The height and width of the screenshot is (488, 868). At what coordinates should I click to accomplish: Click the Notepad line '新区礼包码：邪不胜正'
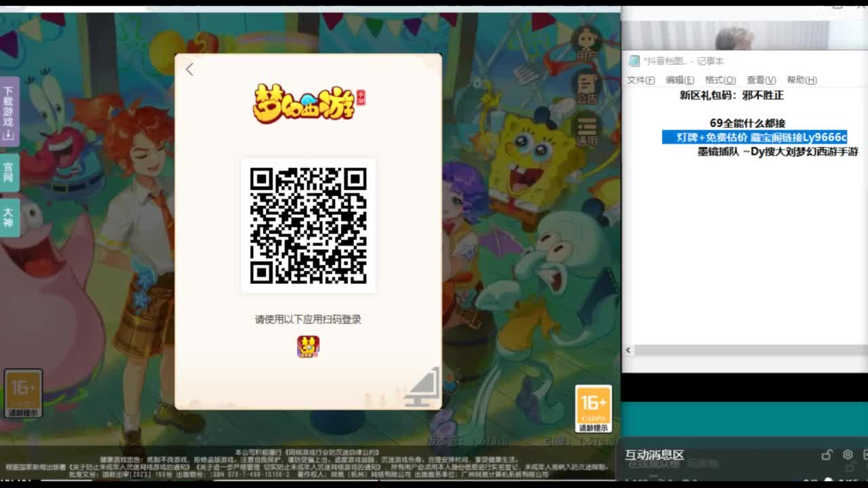732,96
